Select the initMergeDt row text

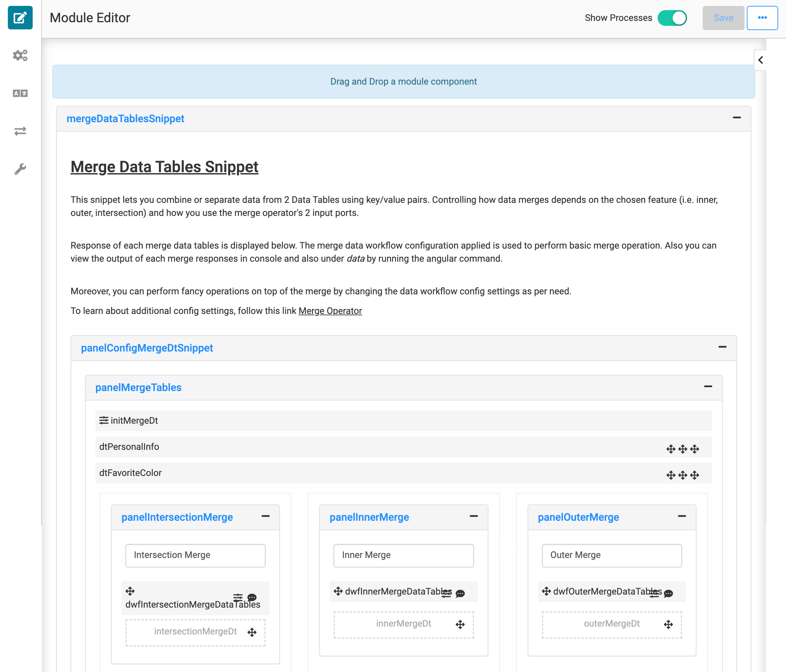134,420
